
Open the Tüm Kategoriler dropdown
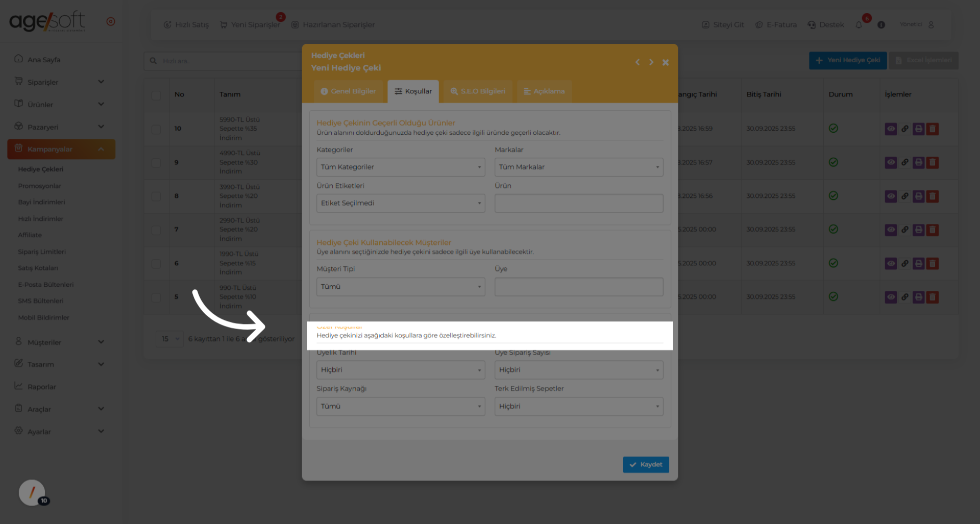coord(400,167)
